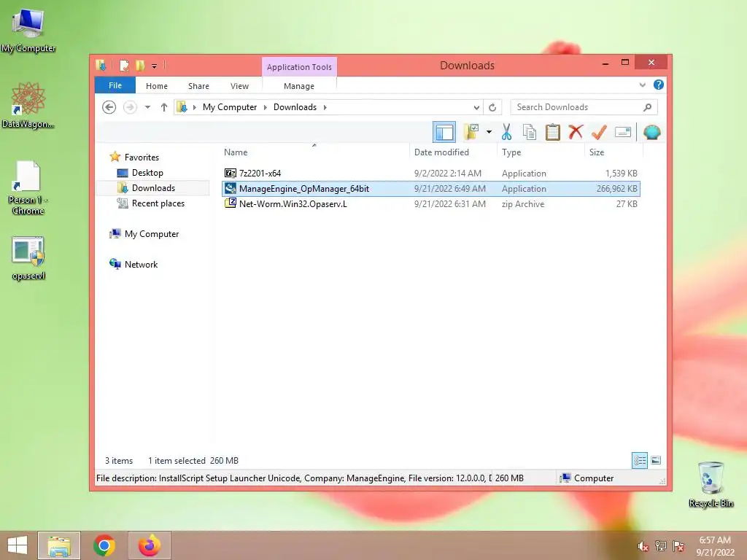Toggle the navigation pane layout button
This screenshot has height=560, width=747.
[x=444, y=132]
